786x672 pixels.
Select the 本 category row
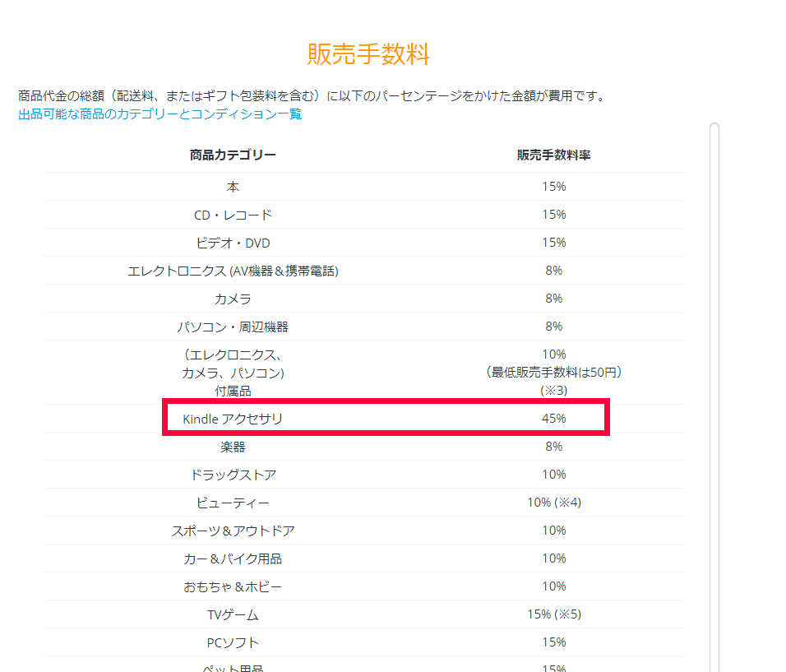coord(233,187)
